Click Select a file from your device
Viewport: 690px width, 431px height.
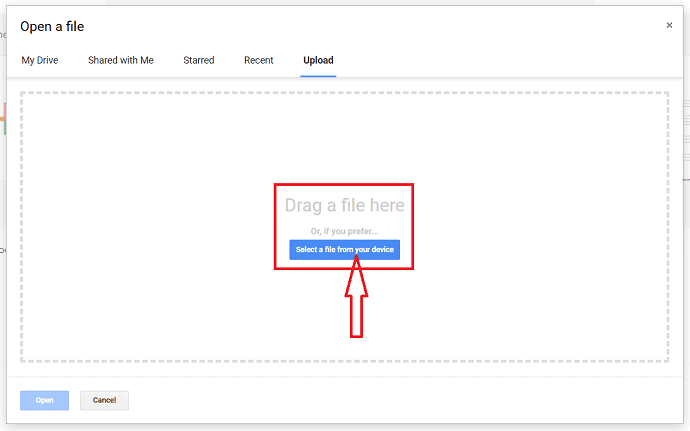345,250
